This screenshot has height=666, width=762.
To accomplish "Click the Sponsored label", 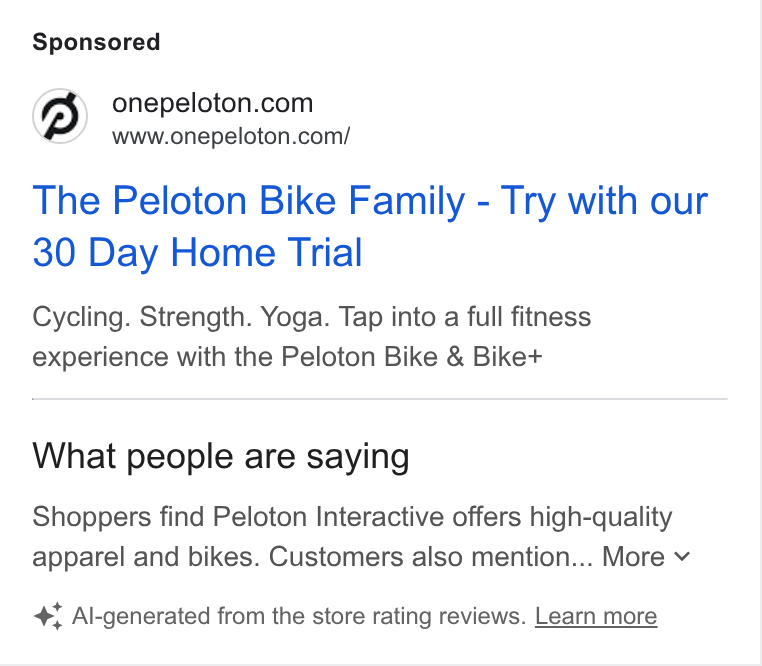I will point(96,42).
